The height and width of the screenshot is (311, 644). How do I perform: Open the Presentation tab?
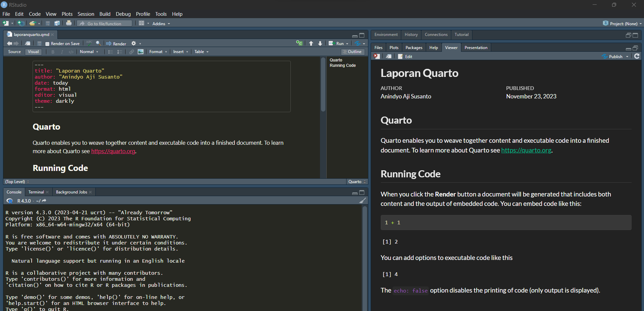tap(476, 48)
